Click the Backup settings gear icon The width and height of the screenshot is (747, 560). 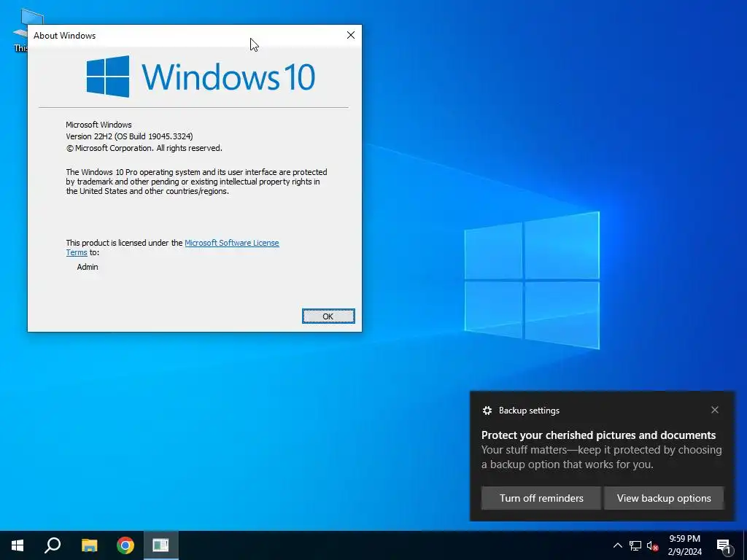[x=487, y=411]
